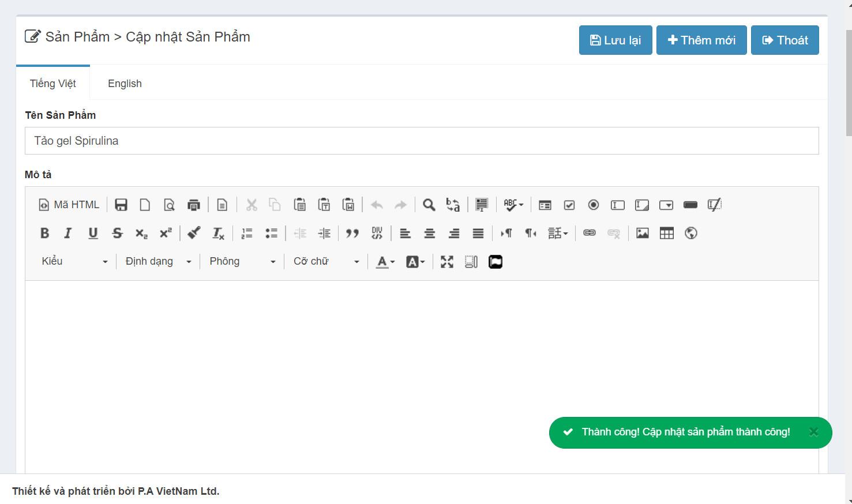Open the Kiểu styles dropdown

pyautogui.click(x=74, y=261)
